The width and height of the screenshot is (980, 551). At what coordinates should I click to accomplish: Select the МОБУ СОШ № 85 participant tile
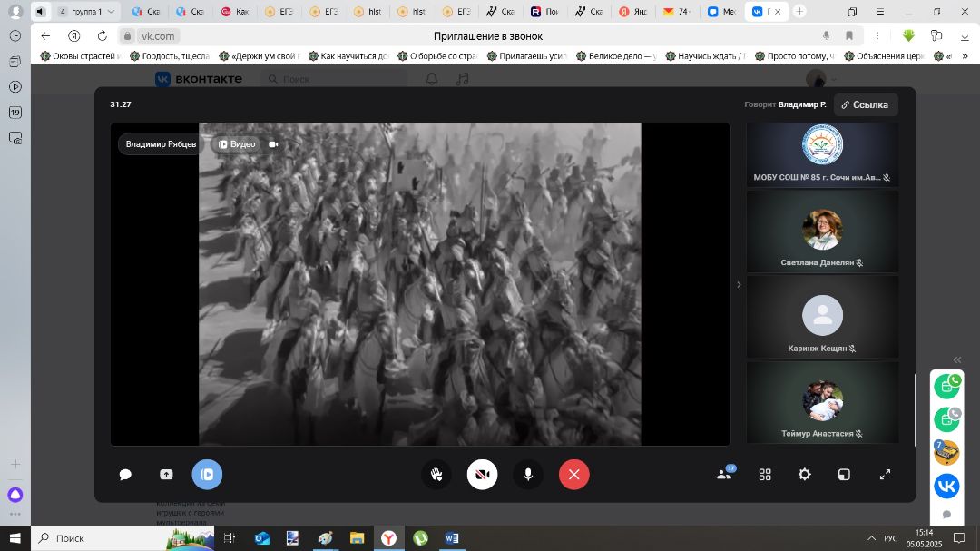tap(822, 154)
